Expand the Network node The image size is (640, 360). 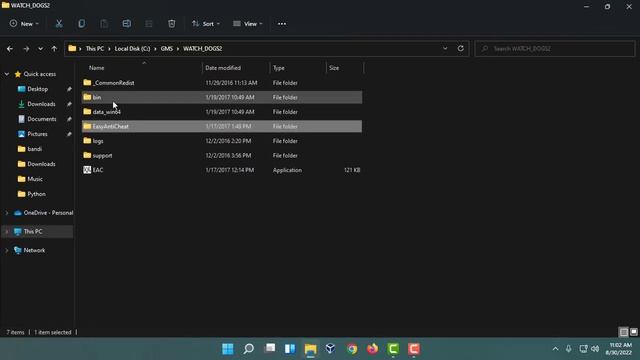click(7, 250)
